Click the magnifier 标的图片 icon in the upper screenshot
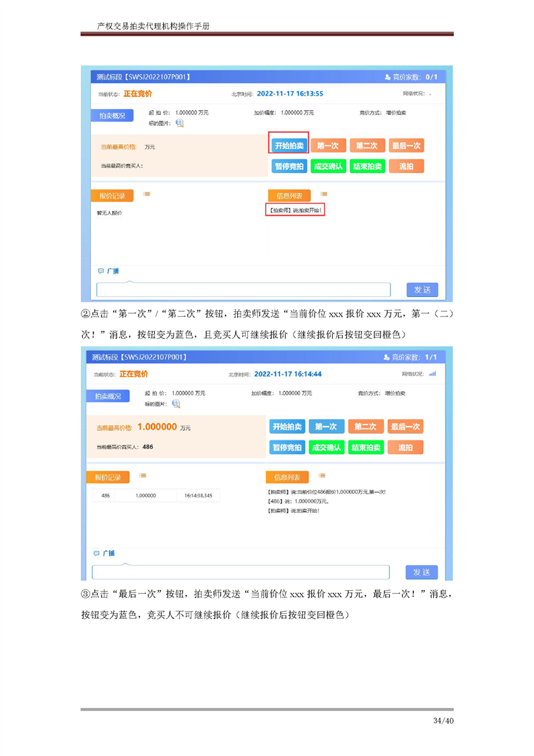The height and width of the screenshot is (756, 534). 180,123
